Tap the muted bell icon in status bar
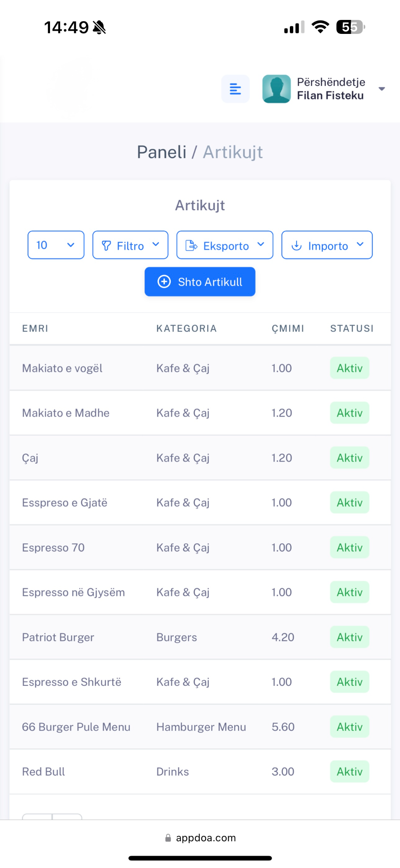The image size is (400, 868). (99, 28)
